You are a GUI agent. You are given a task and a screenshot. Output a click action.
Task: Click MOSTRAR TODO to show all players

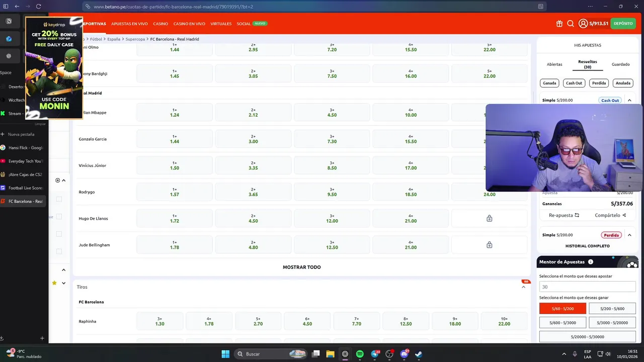(302, 267)
